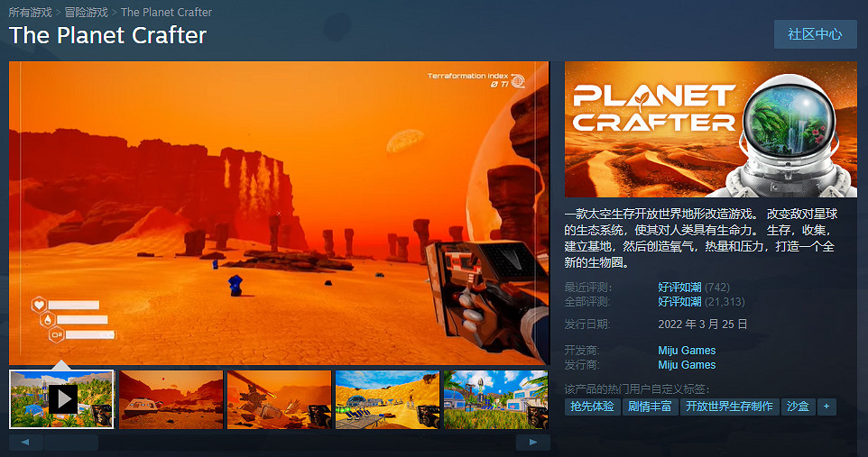Click the 发行商 label
Viewport: 868px width, 457px height.
pos(582,364)
